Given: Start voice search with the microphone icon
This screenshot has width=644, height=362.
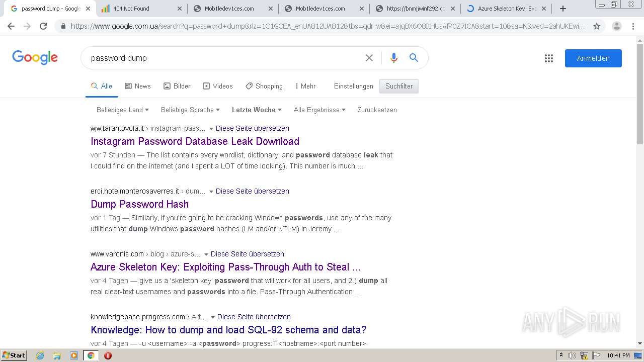Looking at the screenshot, I should pos(394,58).
